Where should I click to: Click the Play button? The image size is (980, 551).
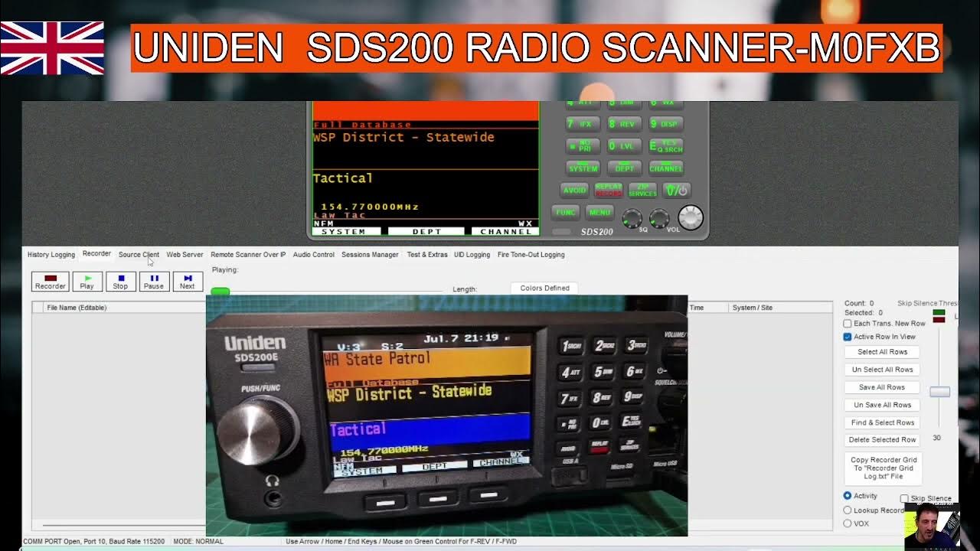click(87, 282)
